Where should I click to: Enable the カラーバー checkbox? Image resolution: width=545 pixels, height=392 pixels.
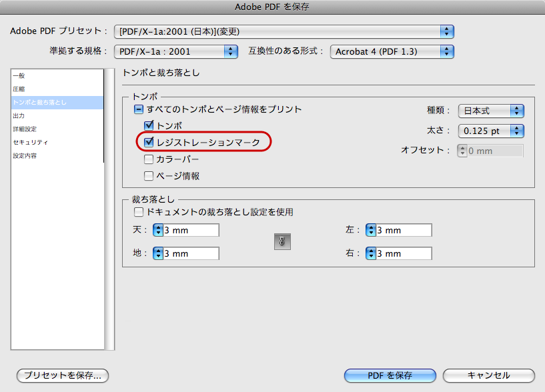point(149,159)
